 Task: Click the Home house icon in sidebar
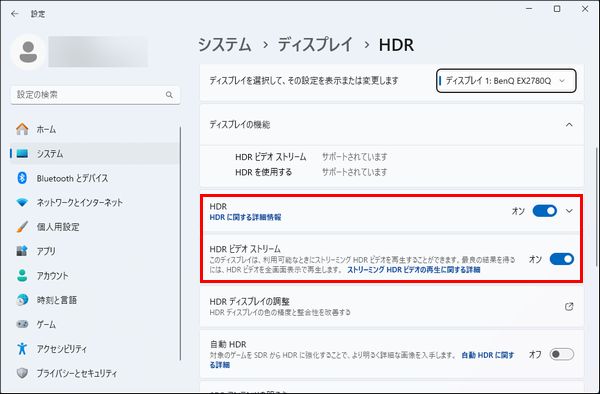point(22,129)
